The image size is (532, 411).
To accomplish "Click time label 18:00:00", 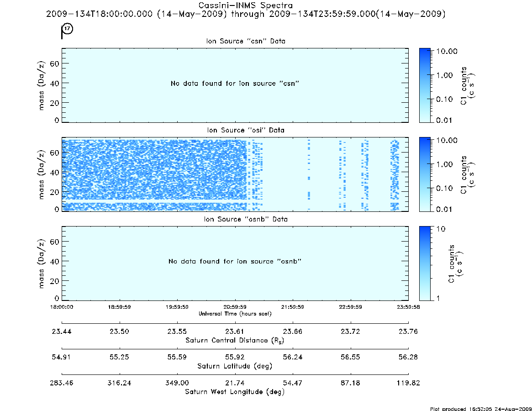I will point(61,307).
